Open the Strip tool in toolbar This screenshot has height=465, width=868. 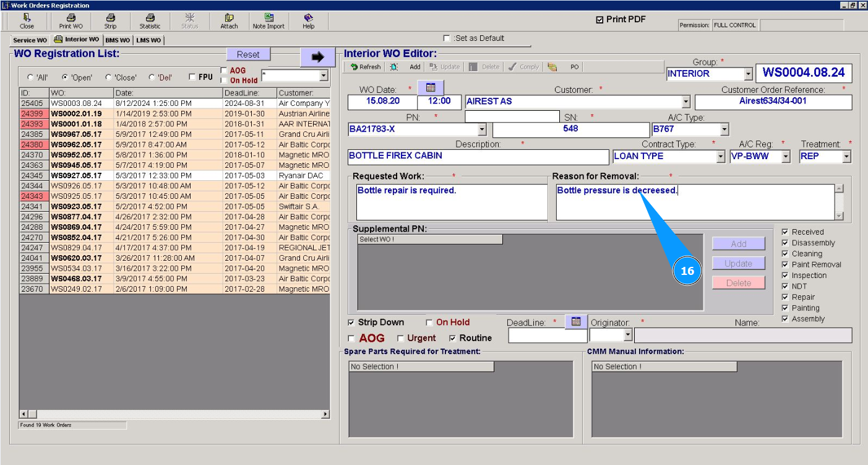tap(110, 21)
